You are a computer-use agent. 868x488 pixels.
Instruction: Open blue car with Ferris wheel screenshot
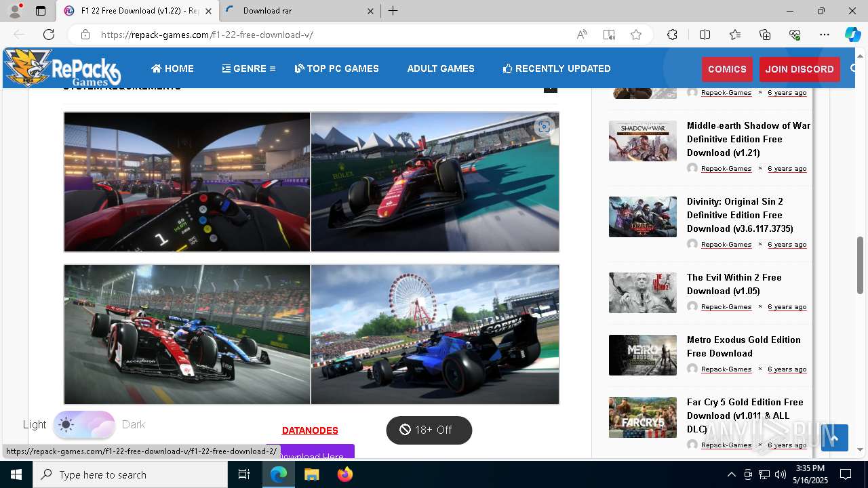(435, 334)
